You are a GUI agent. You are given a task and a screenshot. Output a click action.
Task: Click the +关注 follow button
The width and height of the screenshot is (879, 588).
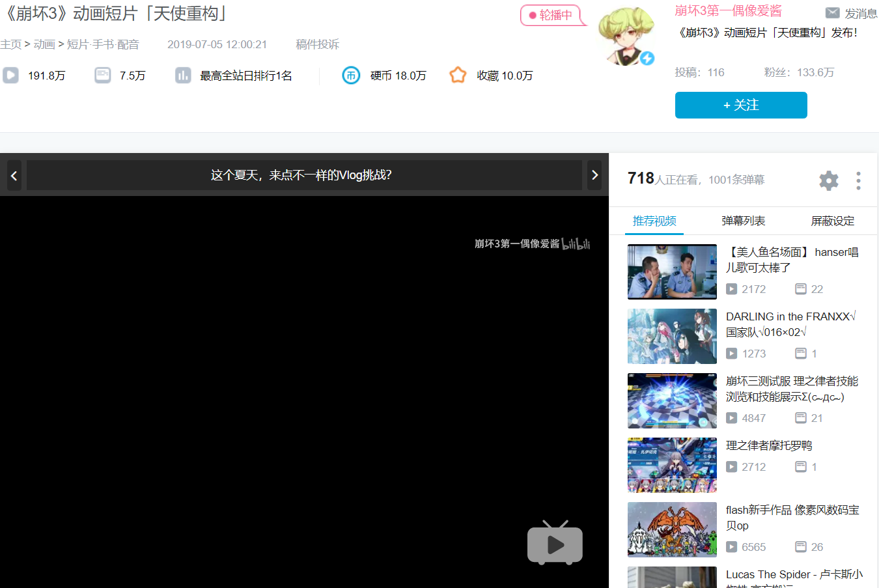point(741,105)
